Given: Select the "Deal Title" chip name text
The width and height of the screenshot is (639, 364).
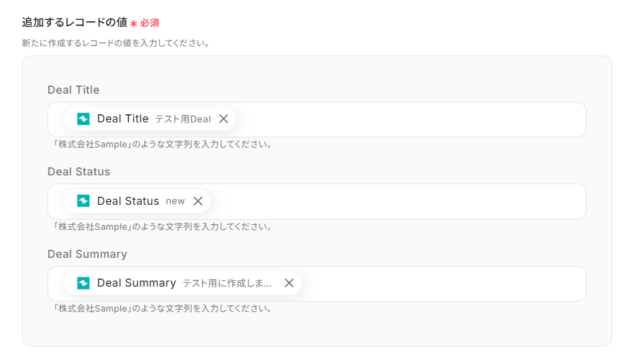Looking at the screenshot, I should tap(122, 119).
